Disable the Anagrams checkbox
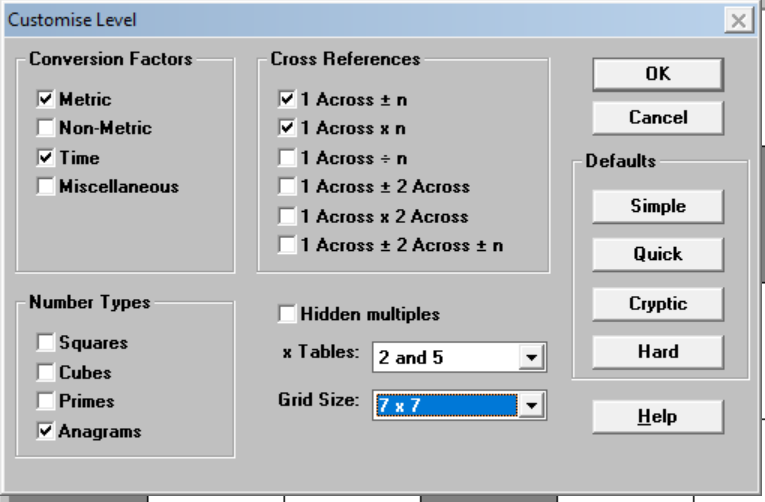The image size is (765, 502). 46,432
